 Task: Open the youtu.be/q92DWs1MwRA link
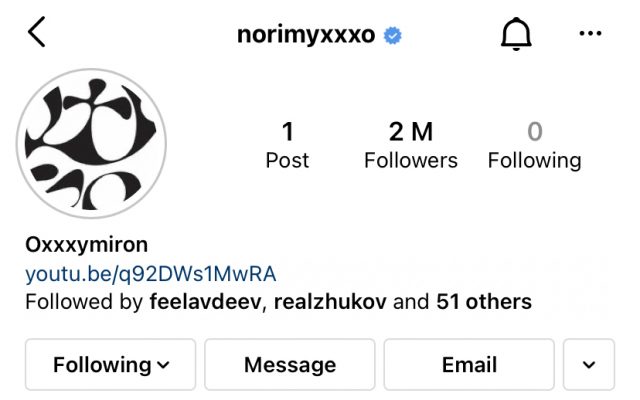[151, 274]
